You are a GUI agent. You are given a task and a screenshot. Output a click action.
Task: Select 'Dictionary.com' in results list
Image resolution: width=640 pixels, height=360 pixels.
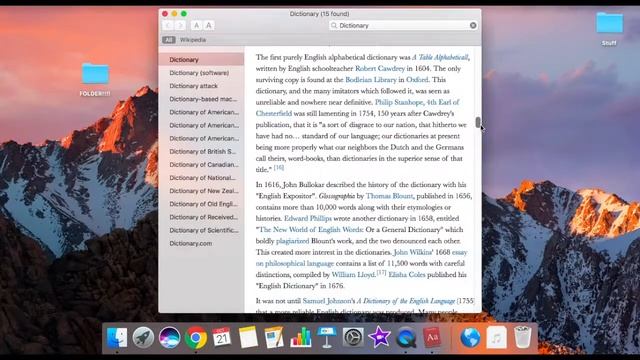(x=201, y=243)
